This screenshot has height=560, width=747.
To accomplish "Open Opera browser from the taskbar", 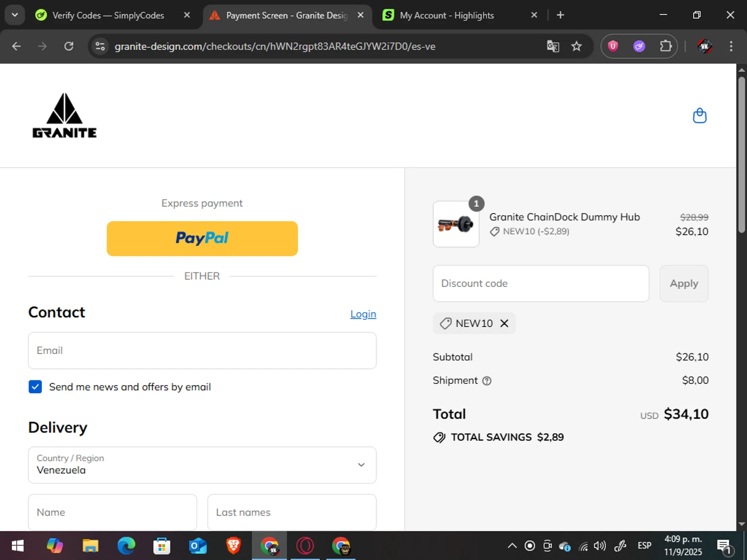I will (x=305, y=546).
